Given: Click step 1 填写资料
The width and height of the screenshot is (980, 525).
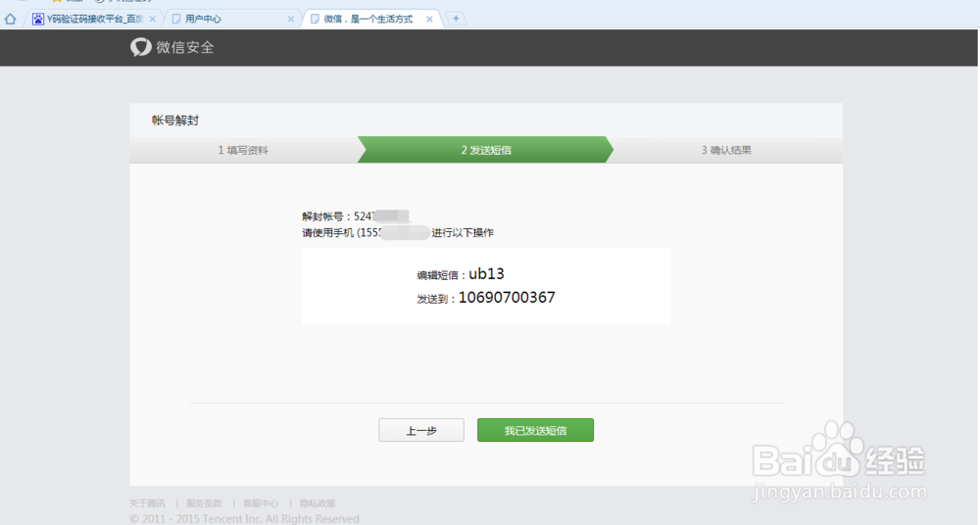Looking at the screenshot, I should point(243,150).
